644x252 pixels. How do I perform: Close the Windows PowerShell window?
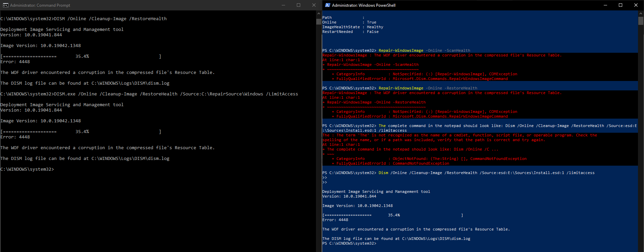point(636,5)
